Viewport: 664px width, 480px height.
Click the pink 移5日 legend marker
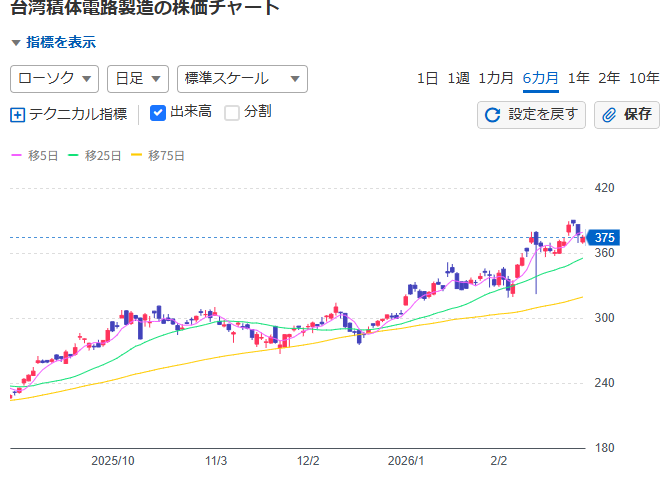[x=16, y=156]
